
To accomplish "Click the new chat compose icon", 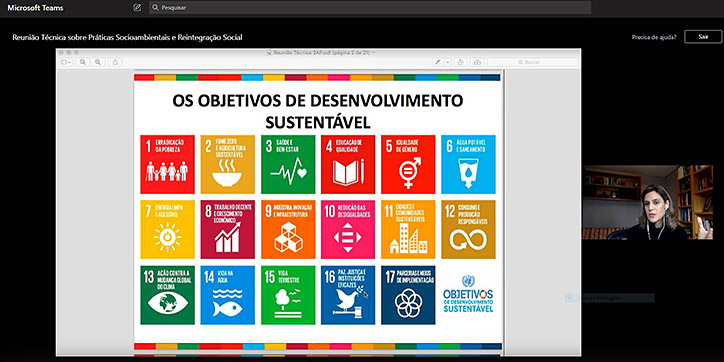I will [x=137, y=7].
